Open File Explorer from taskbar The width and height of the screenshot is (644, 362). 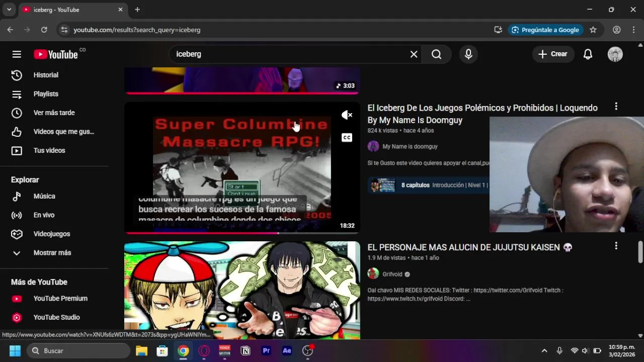141,351
